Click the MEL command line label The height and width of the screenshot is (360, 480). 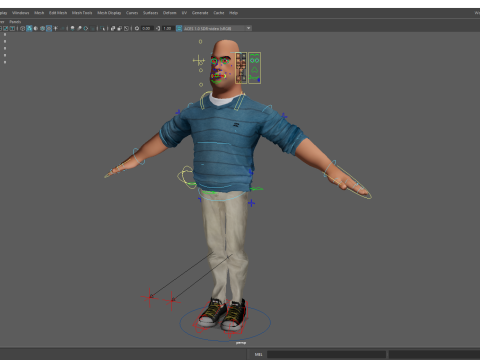[259, 354]
